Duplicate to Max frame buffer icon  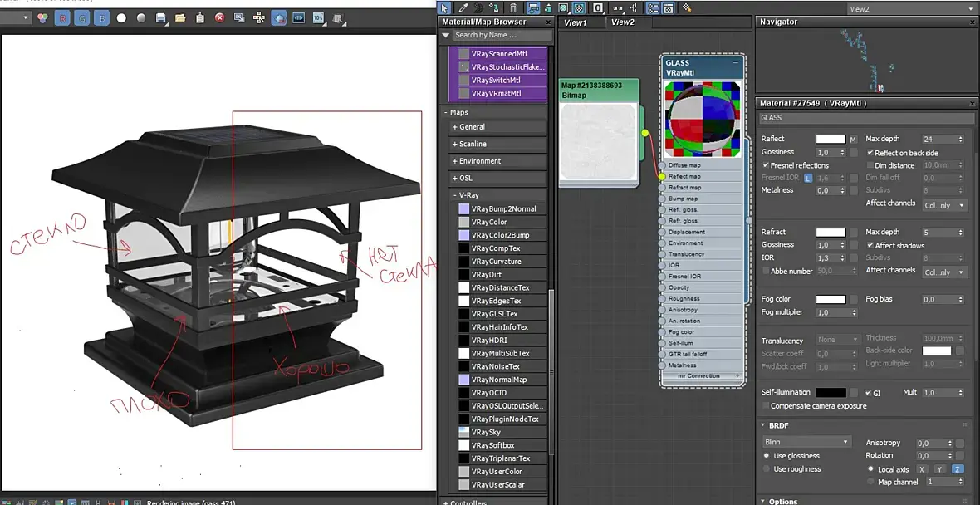click(x=238, y=18)
